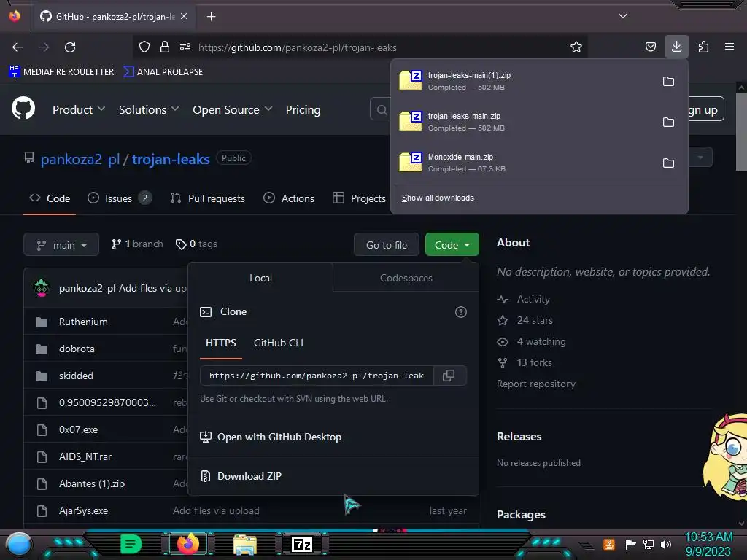Open the extensions puzzle icon
The height and width of the screenshot is (560, 747).
(x=703, y=47)
